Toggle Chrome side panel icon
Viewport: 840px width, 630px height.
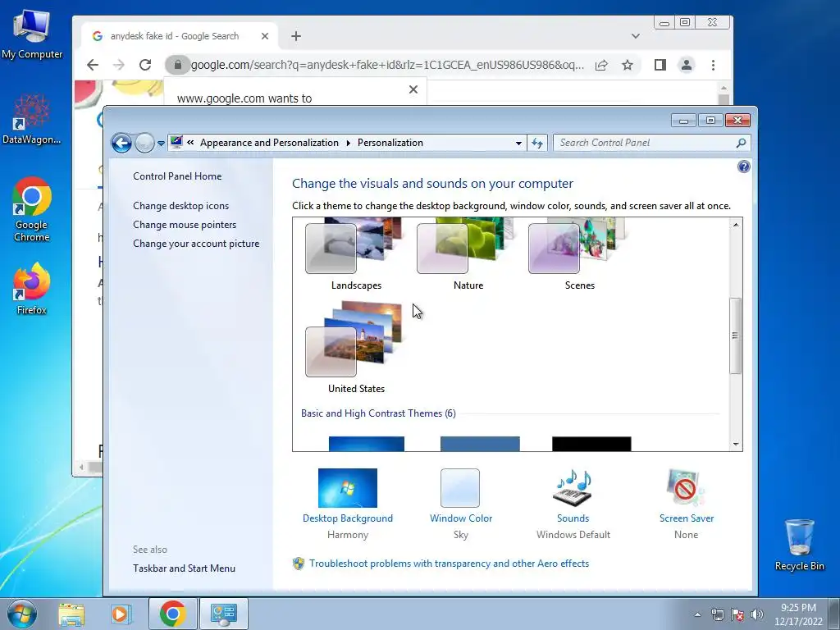(x=660, y=65)
